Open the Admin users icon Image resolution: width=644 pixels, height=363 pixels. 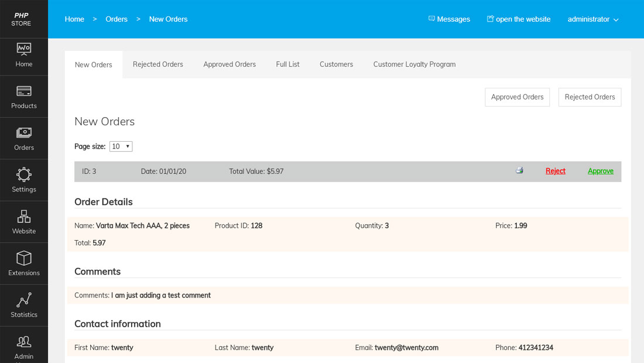(x=24, y=342)
